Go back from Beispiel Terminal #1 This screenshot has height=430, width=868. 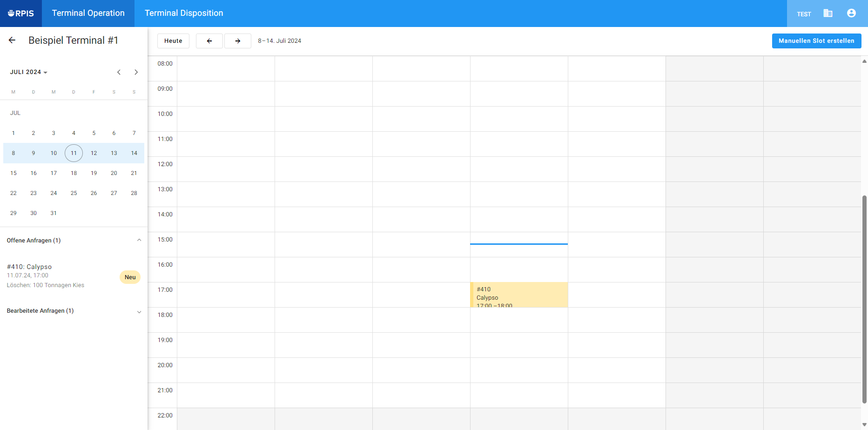point(12,40)
